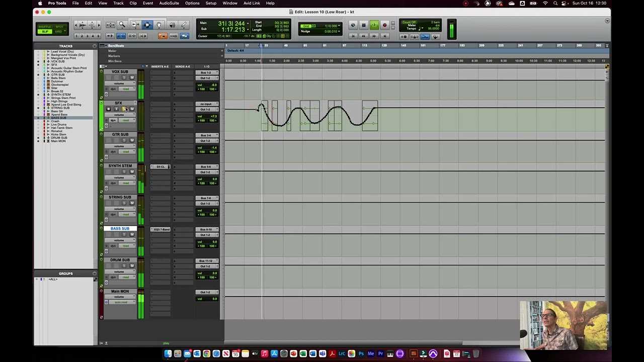Image resolution: width=644 pixels, height=362 pixels.
Task: Activate Spot edit mode
Action: tap(59, 26)
